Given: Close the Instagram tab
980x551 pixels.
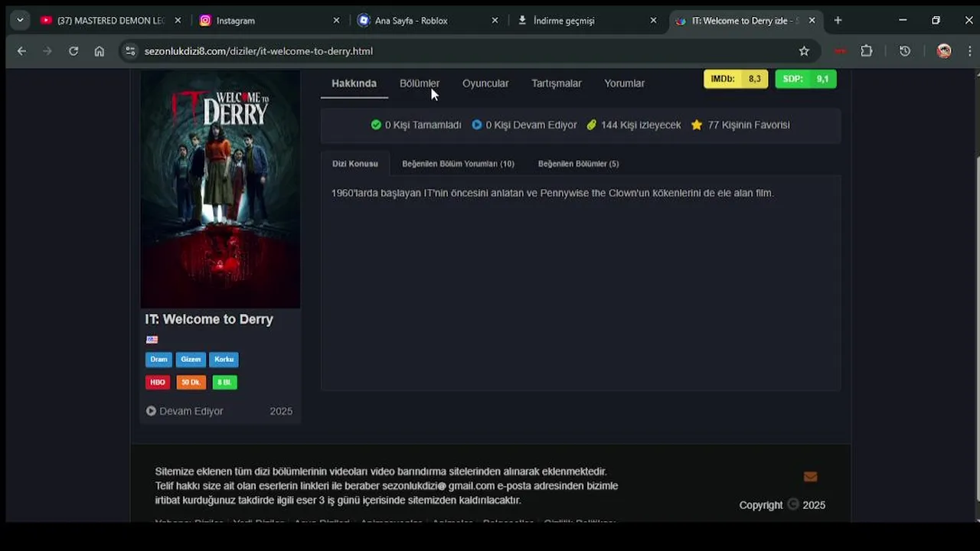Looking at the screenshot, I should 336,21.
